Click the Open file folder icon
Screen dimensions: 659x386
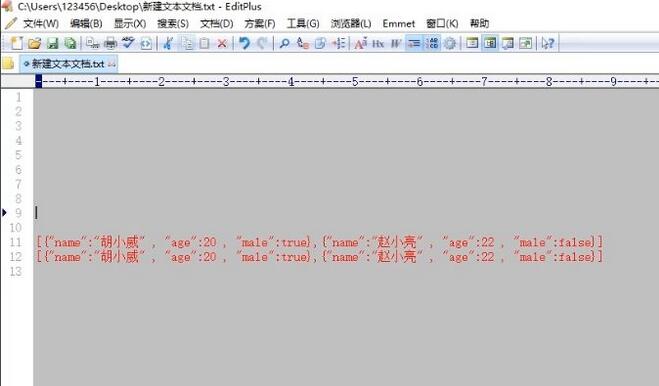tap(34, 43)
